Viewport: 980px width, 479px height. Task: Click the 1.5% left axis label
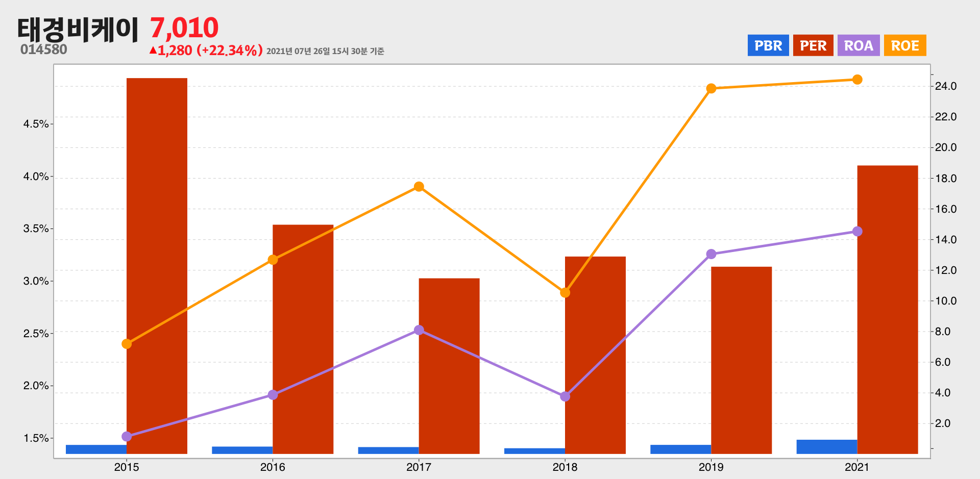tap(36, 438)
